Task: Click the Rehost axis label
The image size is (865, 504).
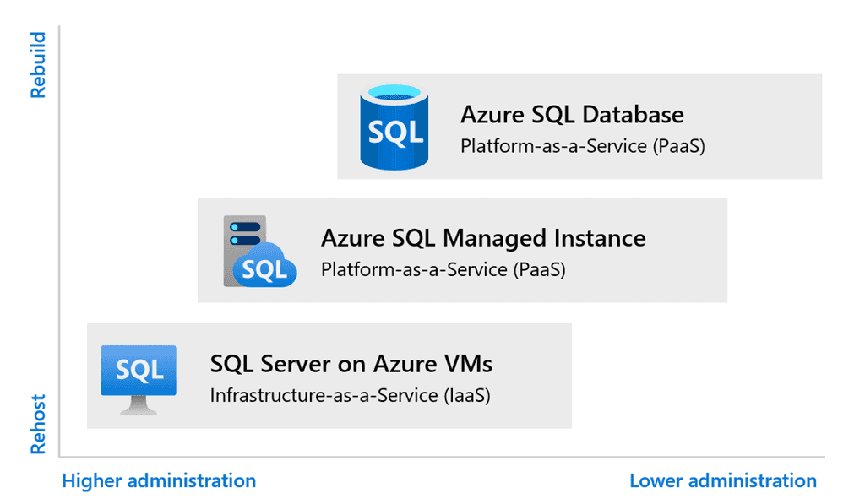Action: (37, 424)
